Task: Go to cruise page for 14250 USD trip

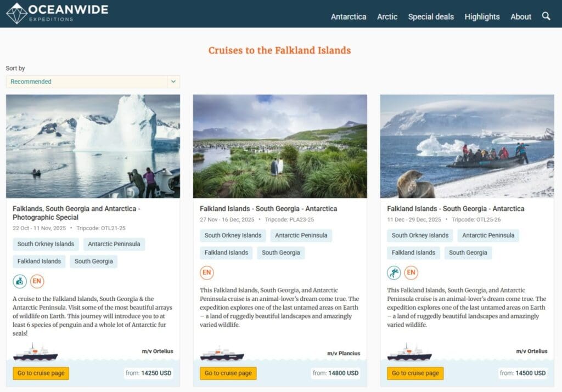Action: click(x=41, y=373)
